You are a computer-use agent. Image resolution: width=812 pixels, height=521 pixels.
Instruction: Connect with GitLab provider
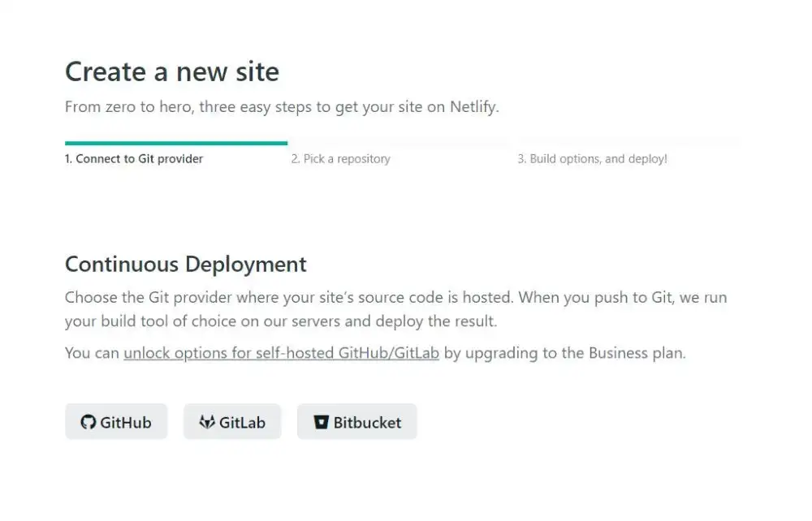(x=232, y=421)
